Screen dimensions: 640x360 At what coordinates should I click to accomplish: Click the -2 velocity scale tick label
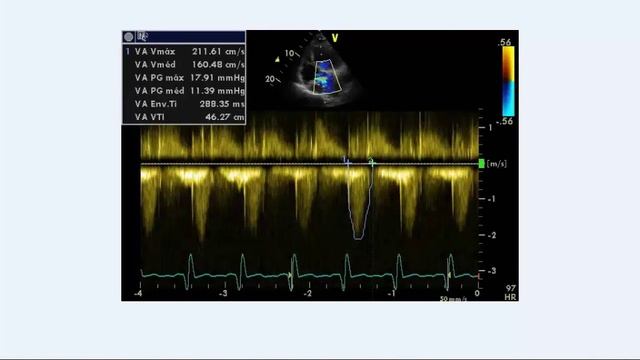click(x=492, y=236)
